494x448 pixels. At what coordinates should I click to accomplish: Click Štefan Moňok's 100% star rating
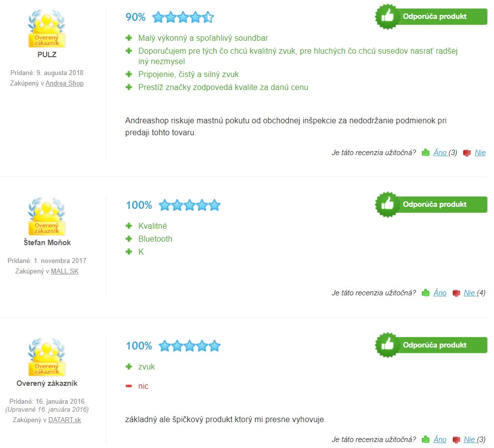tap(189, 205)
